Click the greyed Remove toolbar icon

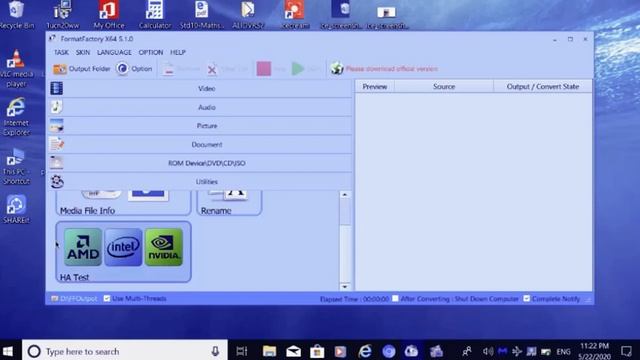(168, 69)
